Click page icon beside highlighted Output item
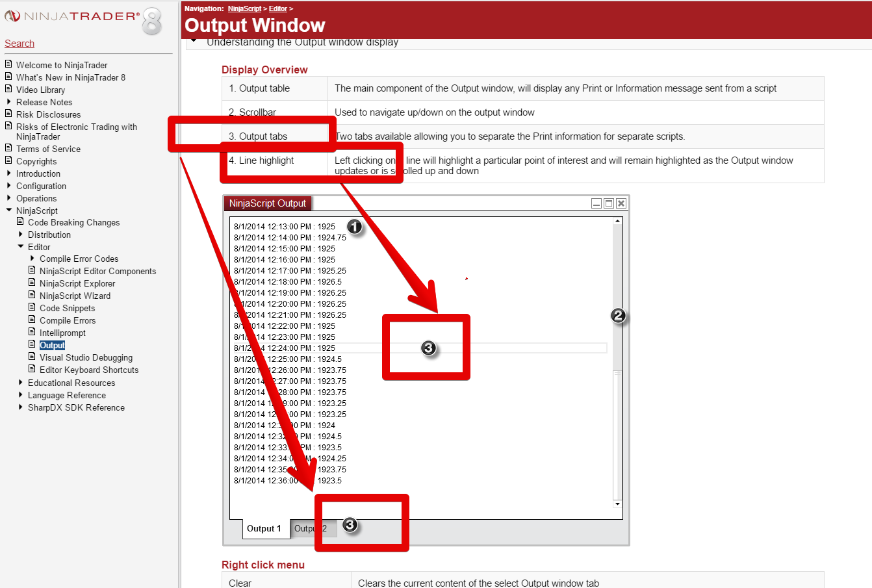Screen dimensions: 872x588 pyautogui.click(x=32, y=344)
